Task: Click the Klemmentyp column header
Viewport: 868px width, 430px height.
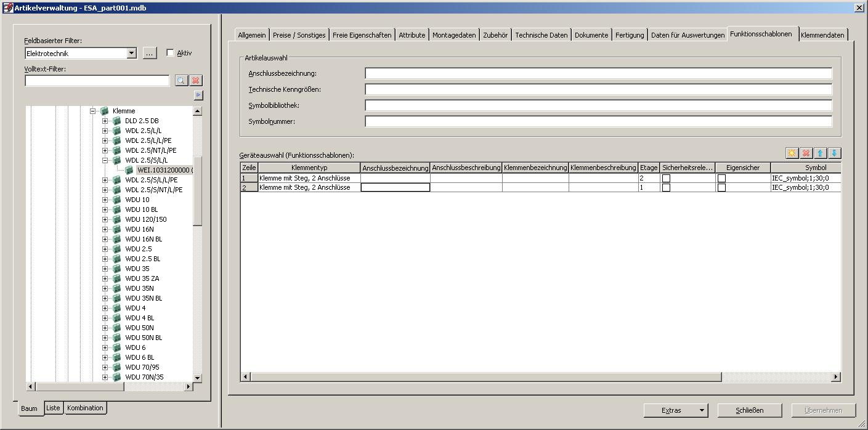Action: [309, 168]
